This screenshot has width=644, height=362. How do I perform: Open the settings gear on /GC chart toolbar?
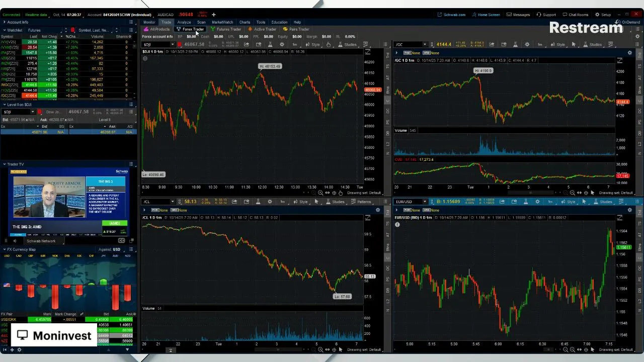[527, 44]
